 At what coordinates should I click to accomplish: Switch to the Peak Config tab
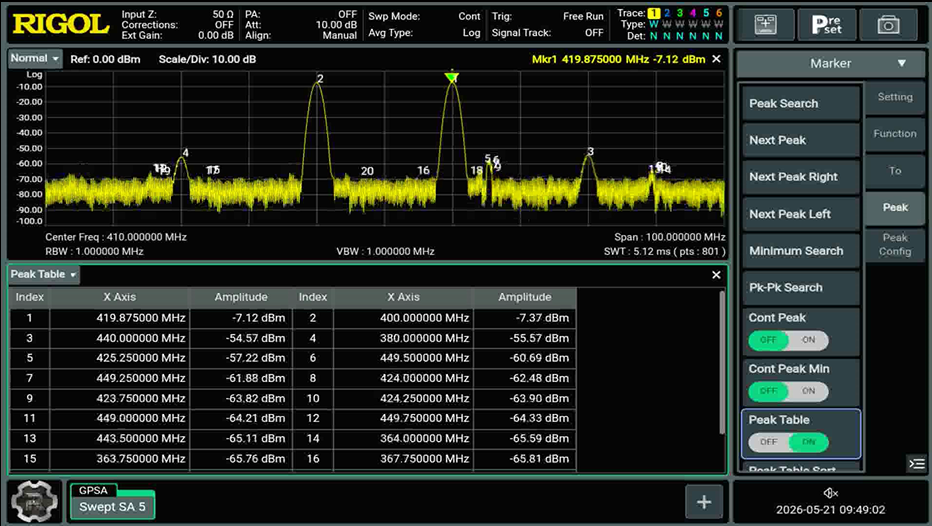(895, 244)
